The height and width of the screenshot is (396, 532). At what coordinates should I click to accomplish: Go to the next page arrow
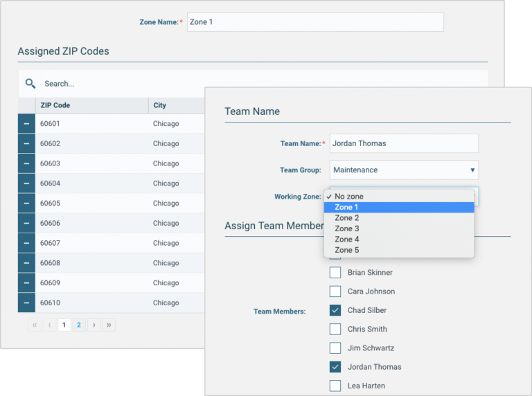point(94,325)
